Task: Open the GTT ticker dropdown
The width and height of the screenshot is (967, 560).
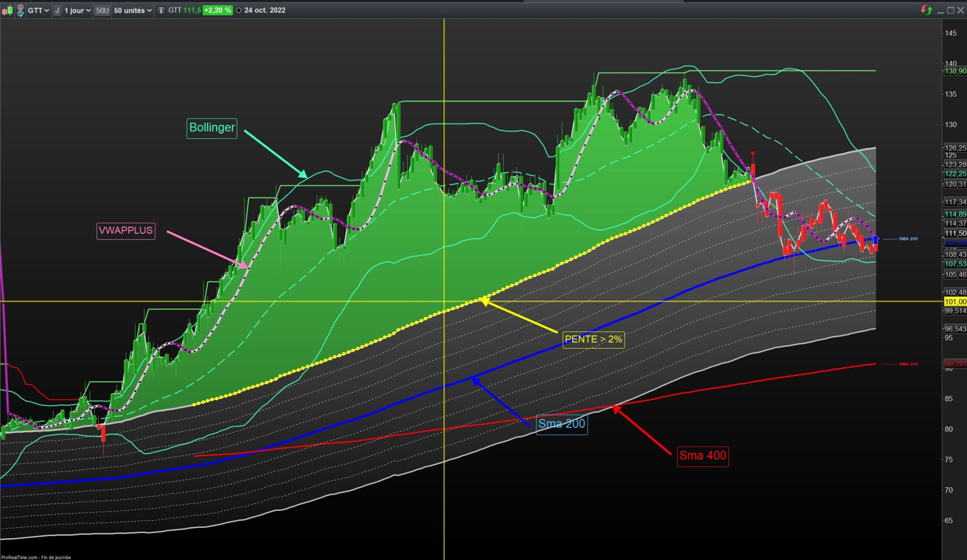Action: coord(38,10)
